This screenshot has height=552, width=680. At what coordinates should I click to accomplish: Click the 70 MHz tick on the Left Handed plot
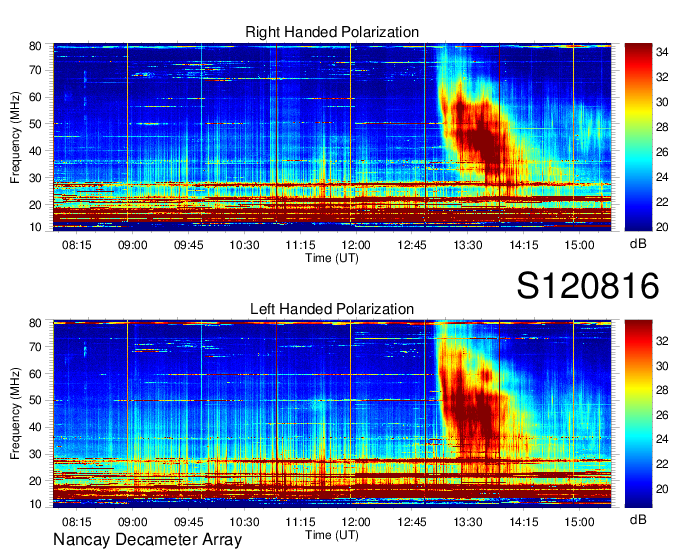35,347
